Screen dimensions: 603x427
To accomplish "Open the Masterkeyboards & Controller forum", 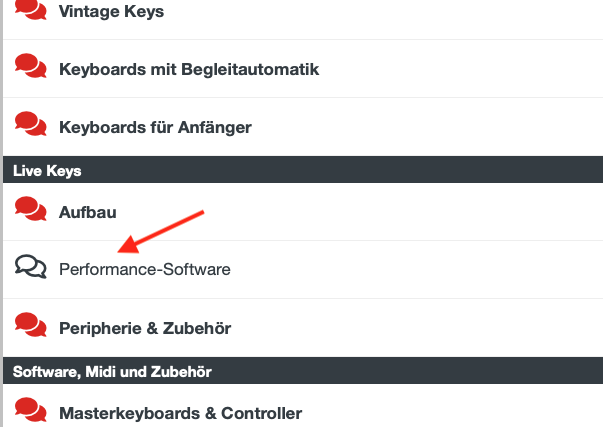I will click(180, 414).
